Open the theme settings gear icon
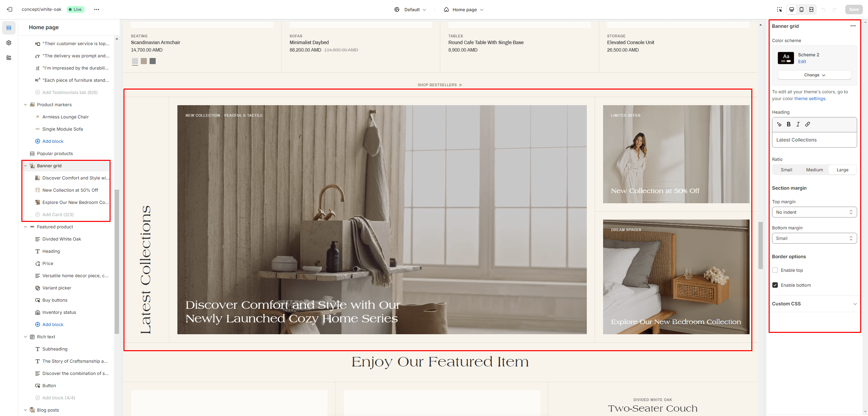This screenshot has height=416, width=868. tap(9, 43)
